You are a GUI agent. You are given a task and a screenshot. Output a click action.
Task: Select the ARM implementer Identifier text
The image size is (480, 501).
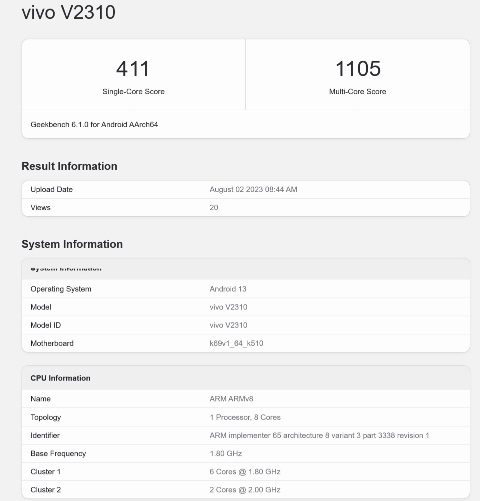click(x=319, y=435)
